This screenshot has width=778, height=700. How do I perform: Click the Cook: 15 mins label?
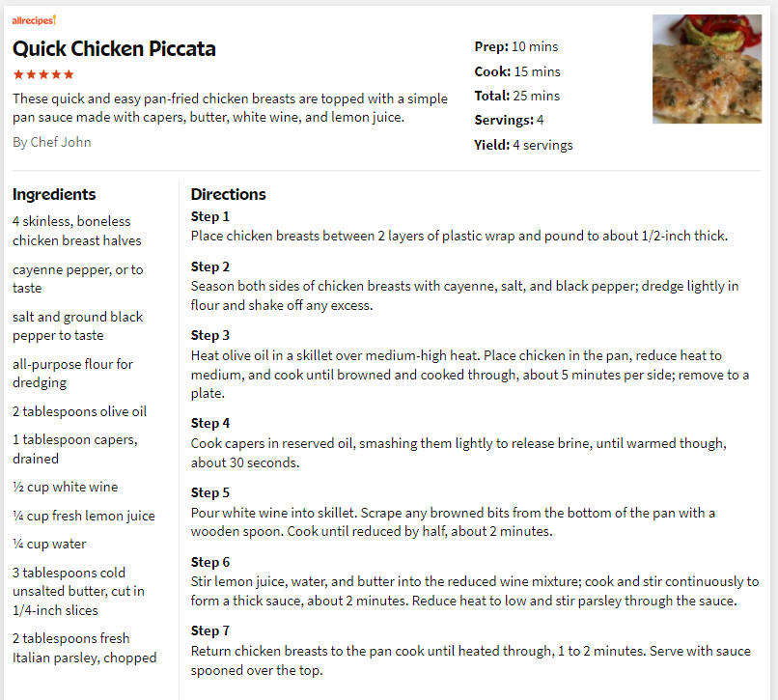click(517, 71)
